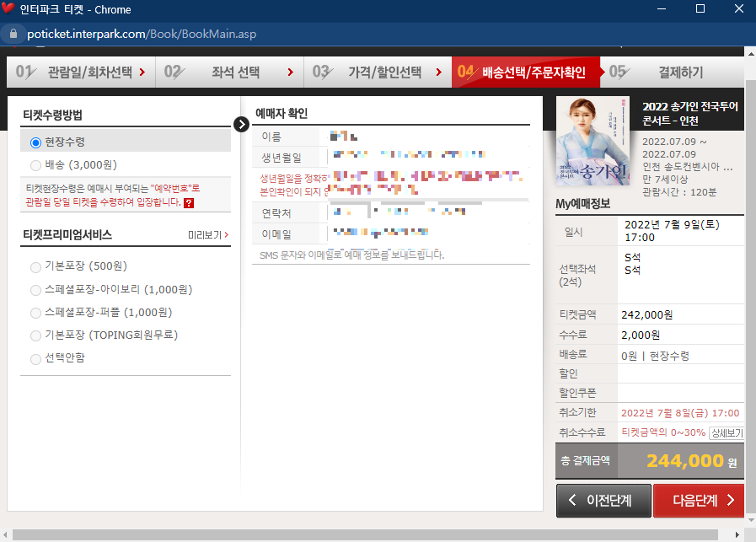Click the 송가인 concert poster thumbnail

(593, 141)
